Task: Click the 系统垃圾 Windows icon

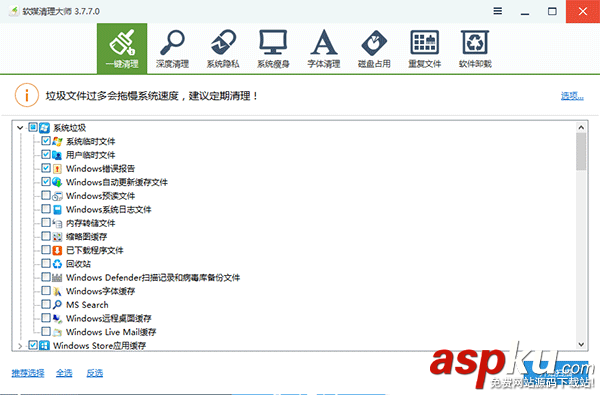Action: pyautogui.click(x=44, y=128)
